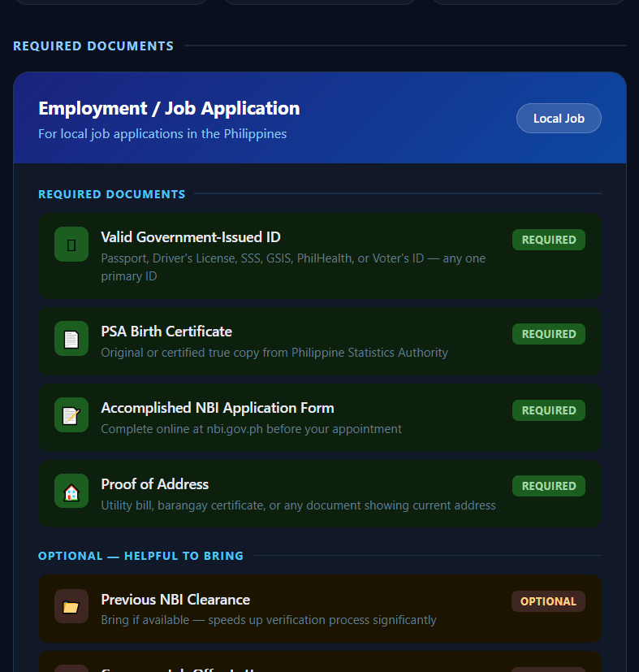Click the Proof of Address title
Image resolution: width=639 pixels, height=672 pixels.
[154, 483]
